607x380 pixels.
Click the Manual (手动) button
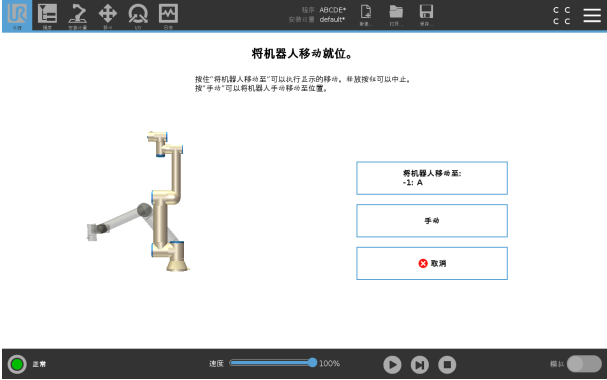(x=432, y=221)
